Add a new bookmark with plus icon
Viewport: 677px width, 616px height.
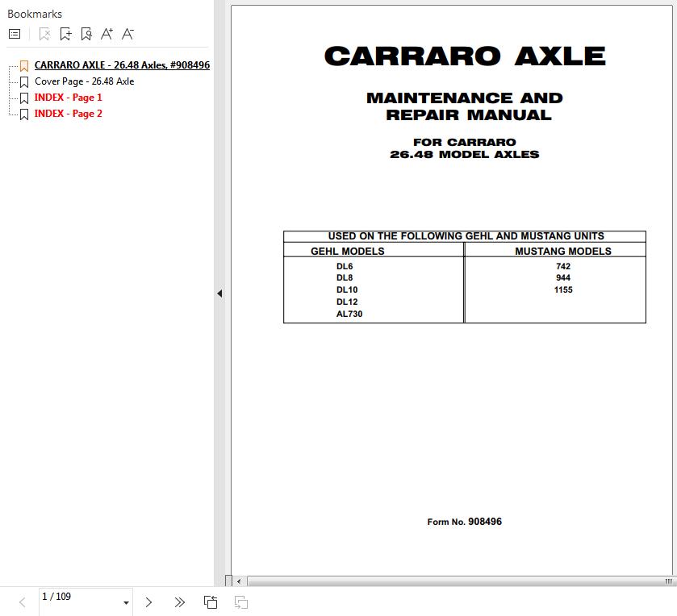click(65, 34)
